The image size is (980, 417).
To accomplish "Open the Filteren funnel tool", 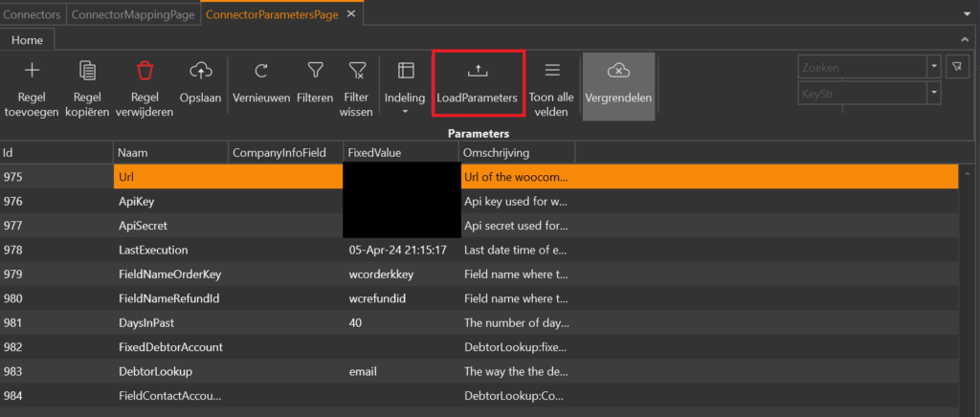I will click(315, 71).
